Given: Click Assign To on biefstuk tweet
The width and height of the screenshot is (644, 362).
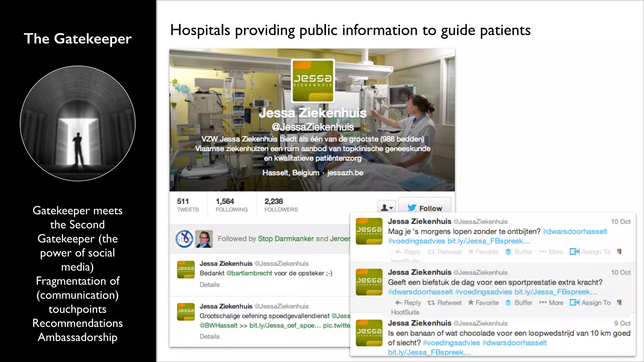Looking at the screenshot, I should tap(590, 303).
